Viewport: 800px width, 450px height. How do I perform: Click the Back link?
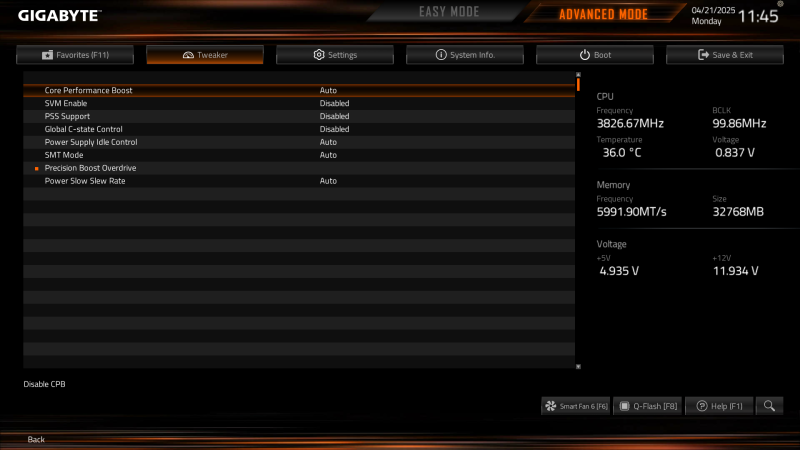point(36,439)
